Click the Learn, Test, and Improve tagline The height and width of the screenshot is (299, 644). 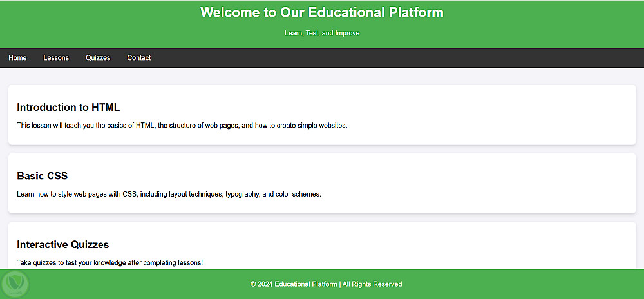coord(322,33)
